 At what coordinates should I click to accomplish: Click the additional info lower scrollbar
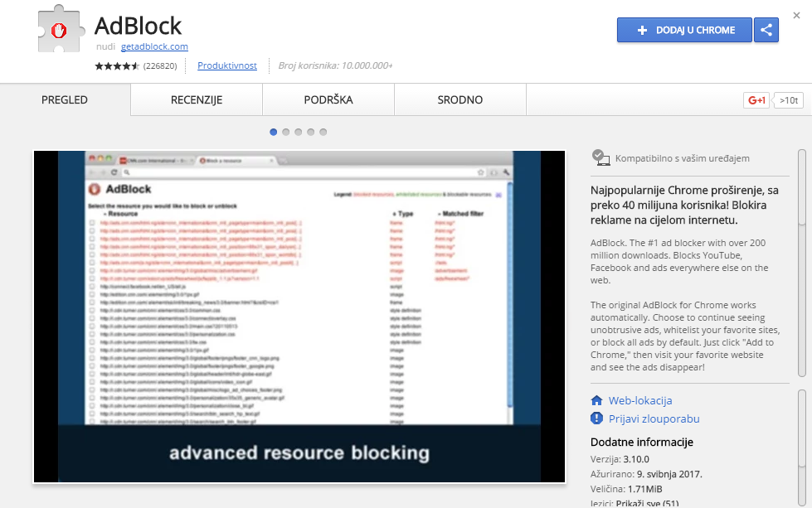pos(802,448)
